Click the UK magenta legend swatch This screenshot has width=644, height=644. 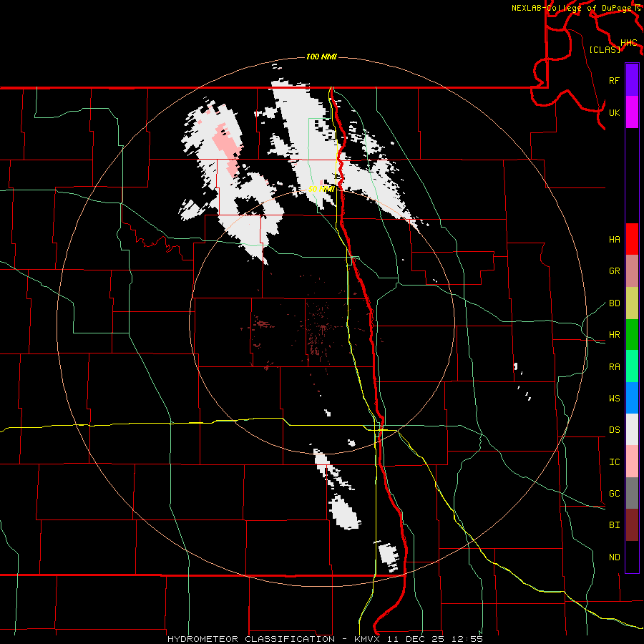[632, 112]
